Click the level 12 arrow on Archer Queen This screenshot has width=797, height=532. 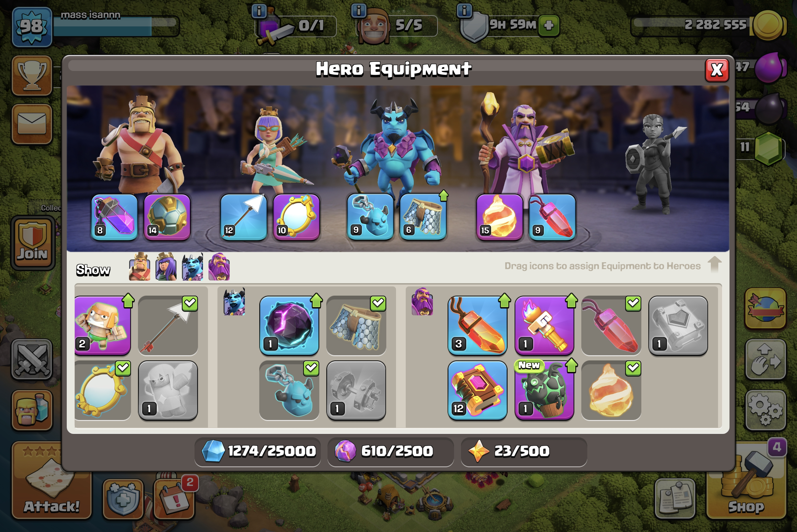point(243,217)
